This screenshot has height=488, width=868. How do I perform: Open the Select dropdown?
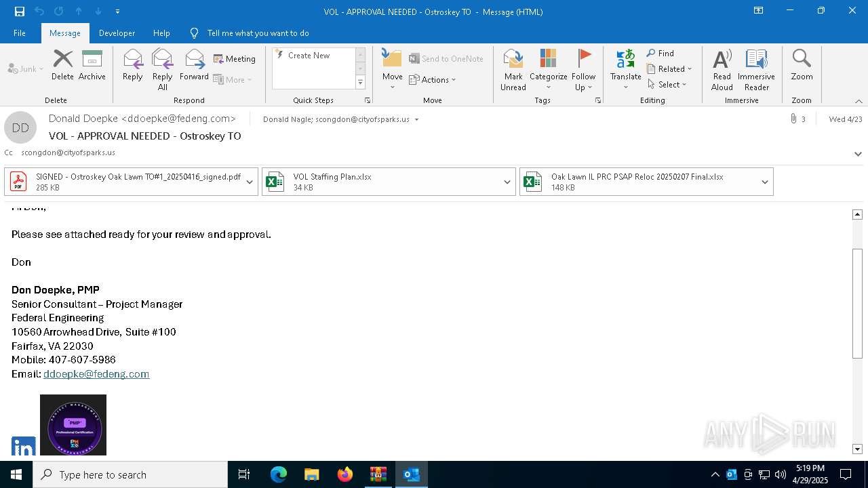coord(667,85)
